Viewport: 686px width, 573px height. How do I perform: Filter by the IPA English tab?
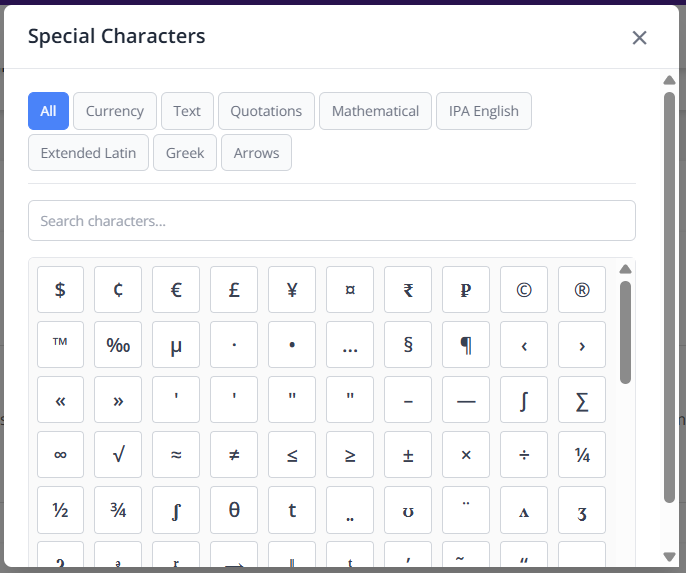pos(483,111)
